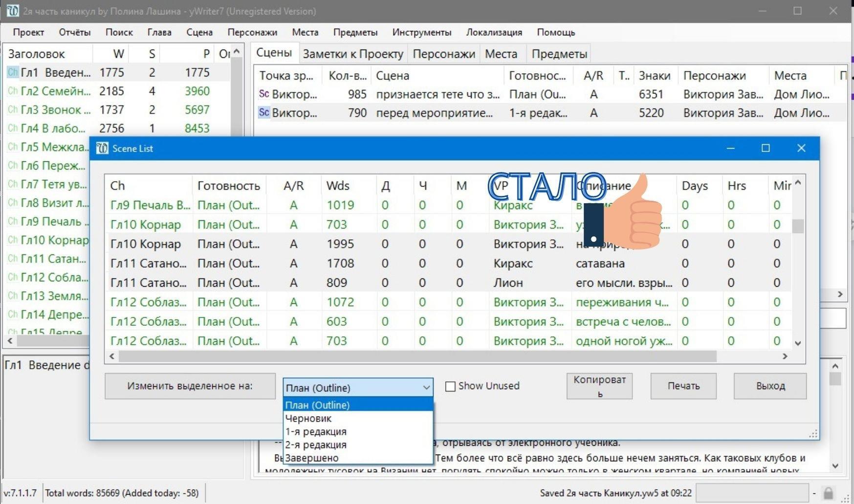Sort scene list by Wds column header

(338, 186)
